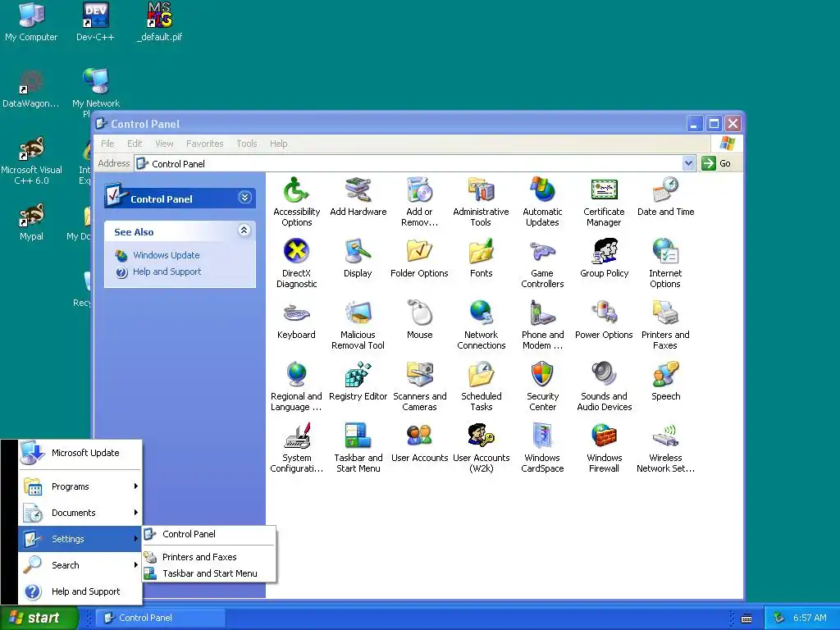Screen dimensions: 840x630
Task: Open the View menu
Action: 164,144
